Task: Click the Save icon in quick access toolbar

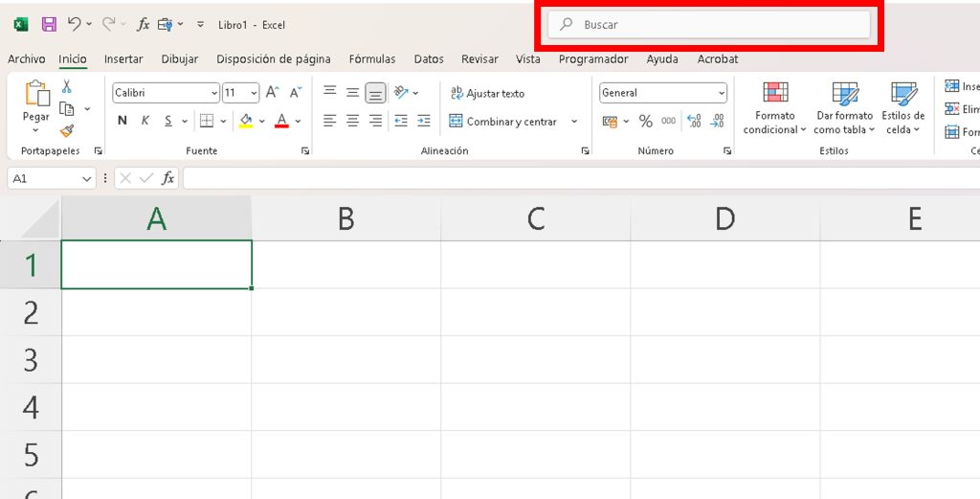Action: pos(49,24)
